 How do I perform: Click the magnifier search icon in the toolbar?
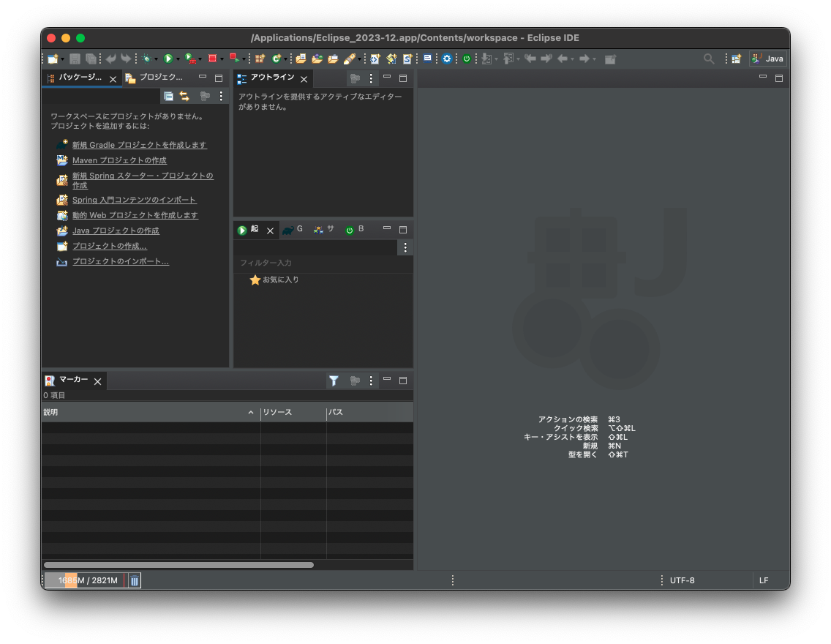tap(709, 59)
